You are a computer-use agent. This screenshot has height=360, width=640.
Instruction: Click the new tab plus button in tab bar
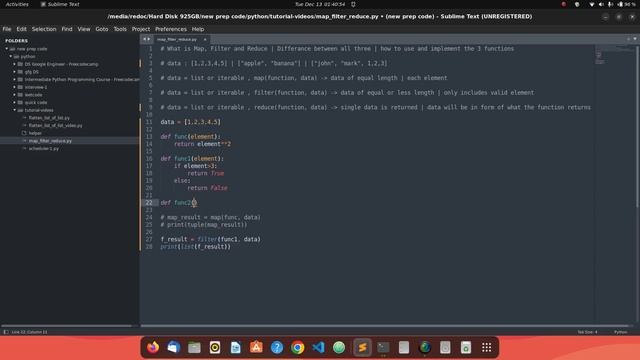(x=629, y=39)
